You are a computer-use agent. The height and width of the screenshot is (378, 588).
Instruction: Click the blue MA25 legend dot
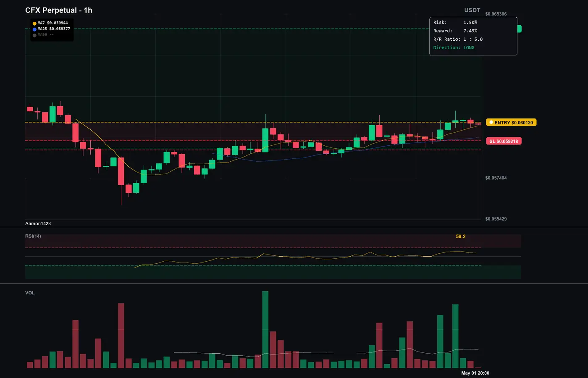click(x=34, y=29)
